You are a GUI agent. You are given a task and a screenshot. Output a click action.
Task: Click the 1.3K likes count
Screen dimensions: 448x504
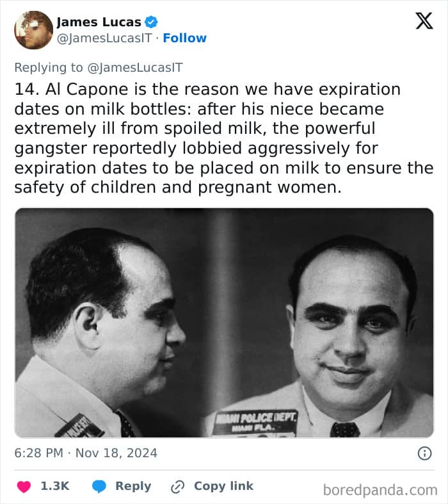tap(54, 487)
